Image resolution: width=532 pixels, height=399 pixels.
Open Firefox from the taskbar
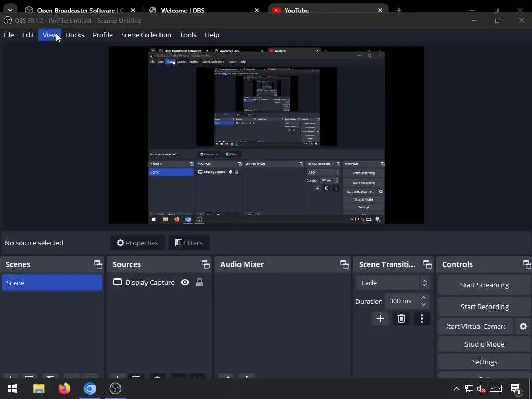[64, 389]
